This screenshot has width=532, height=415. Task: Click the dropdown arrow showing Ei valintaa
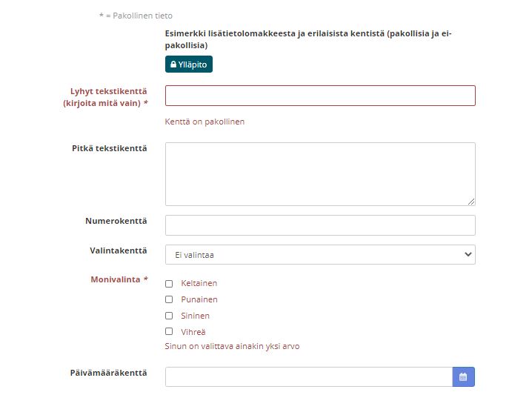coord(468,255)
